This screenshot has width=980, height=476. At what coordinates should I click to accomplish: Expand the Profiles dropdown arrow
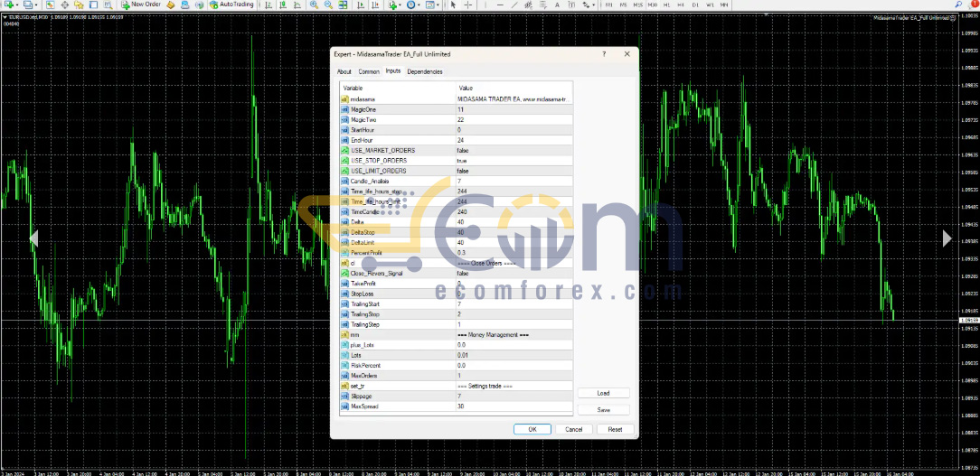point(36,5)
